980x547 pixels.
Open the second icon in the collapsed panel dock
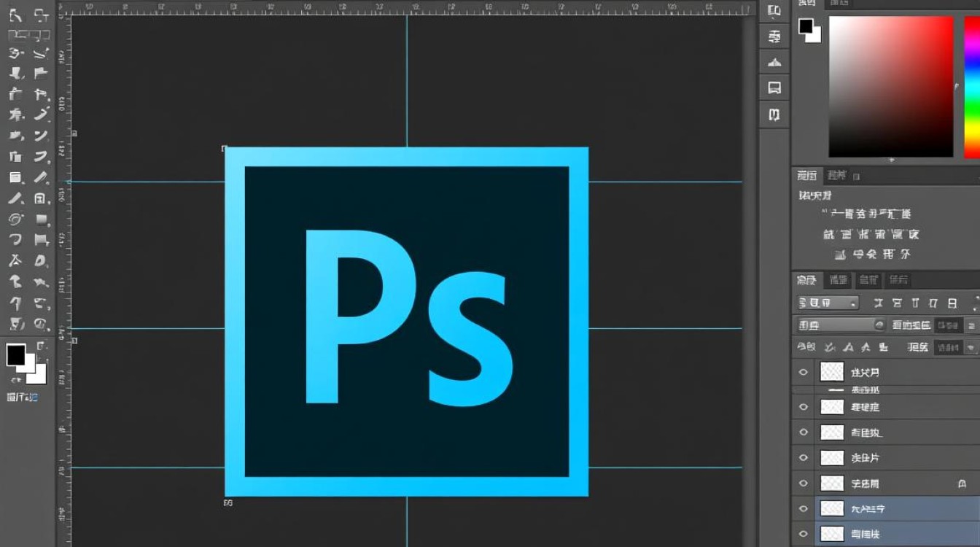coord(774,36)
